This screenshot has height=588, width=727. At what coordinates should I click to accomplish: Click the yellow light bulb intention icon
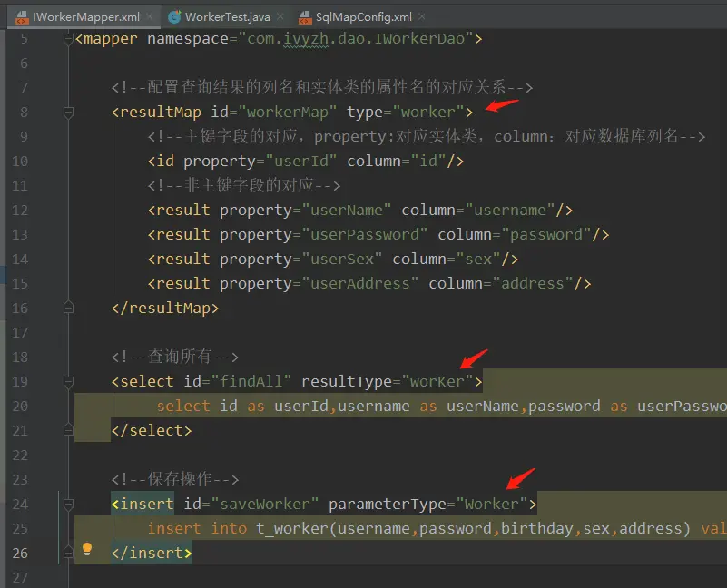(x=87, y=549)
